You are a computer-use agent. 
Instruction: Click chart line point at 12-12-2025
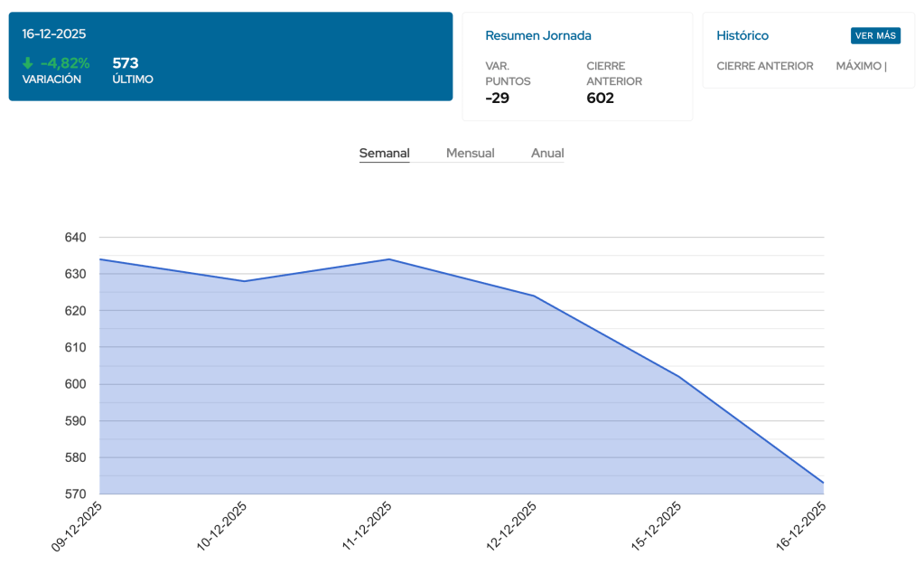(x=534, y=296)
